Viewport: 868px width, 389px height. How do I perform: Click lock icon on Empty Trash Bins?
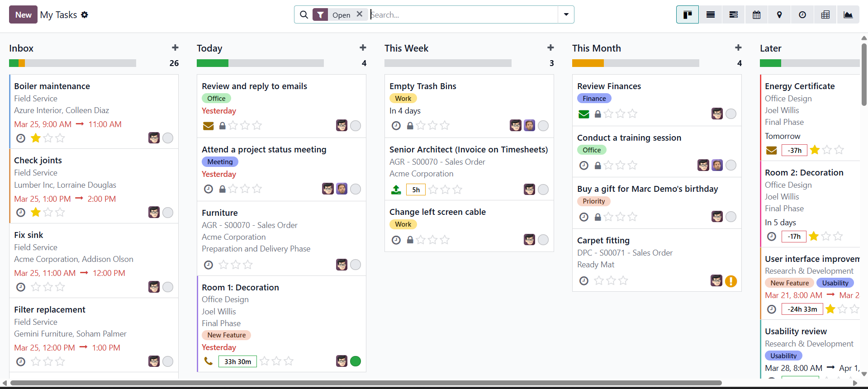[410, 126]
